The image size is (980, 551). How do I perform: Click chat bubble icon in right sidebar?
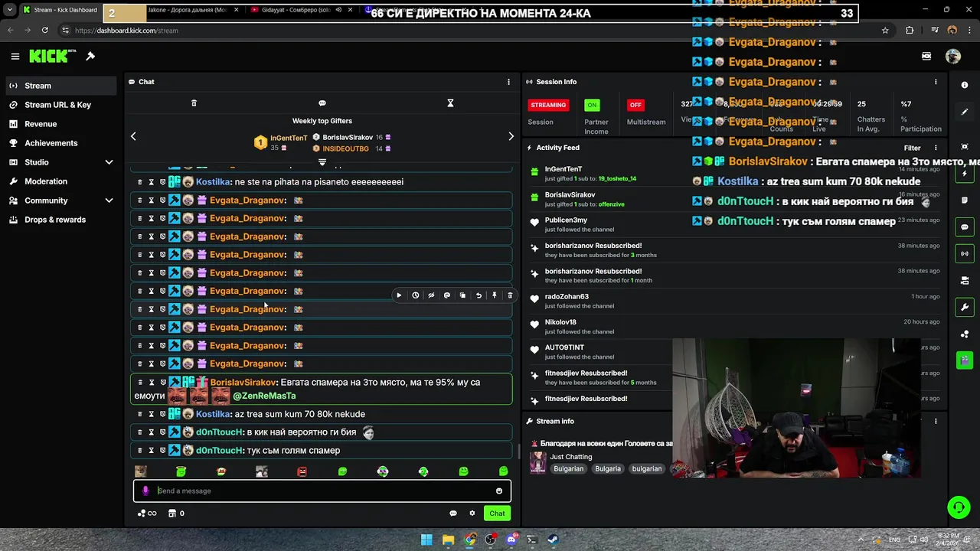pyautogui.click(x=965, y=227)
